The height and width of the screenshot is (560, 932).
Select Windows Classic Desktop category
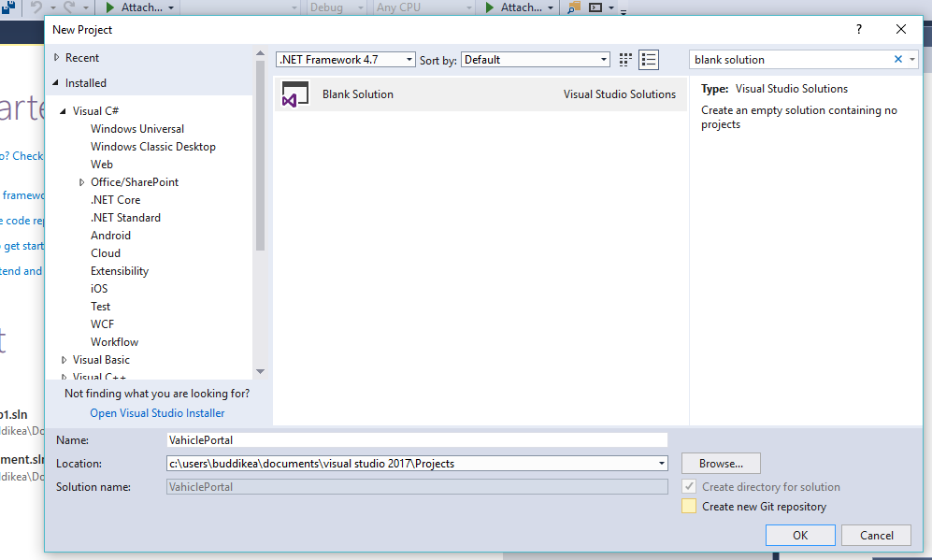click(152, 146)
